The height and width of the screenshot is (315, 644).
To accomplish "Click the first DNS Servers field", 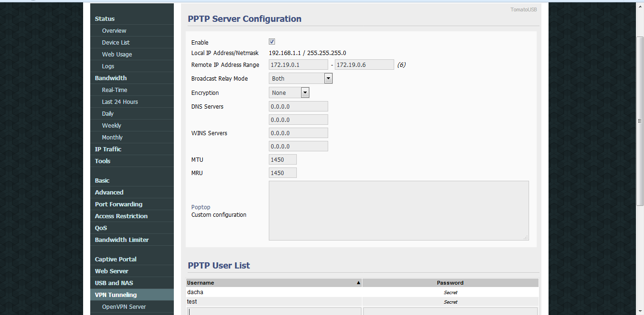I will pos(298,106).
